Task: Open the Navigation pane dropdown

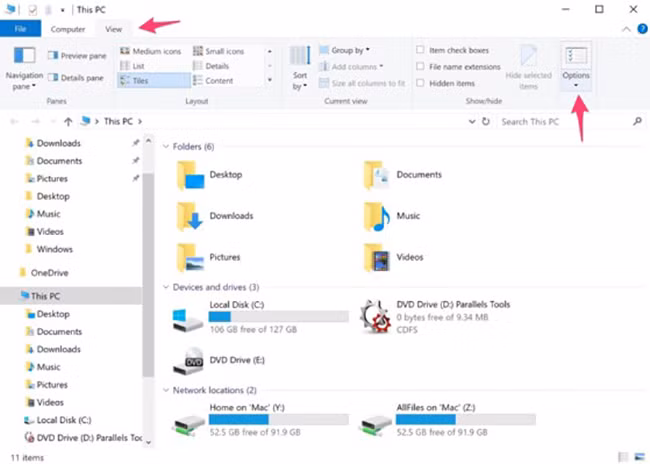Action: coord(24,68)
